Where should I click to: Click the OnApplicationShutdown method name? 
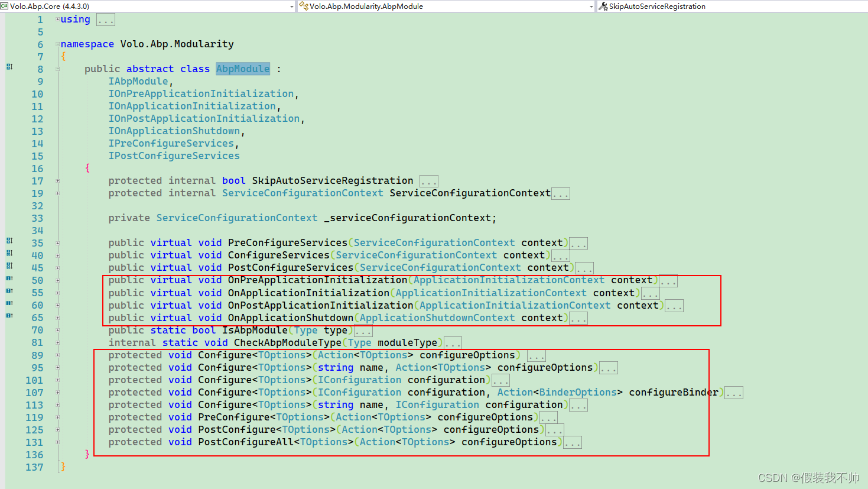(x=291, y=318)
